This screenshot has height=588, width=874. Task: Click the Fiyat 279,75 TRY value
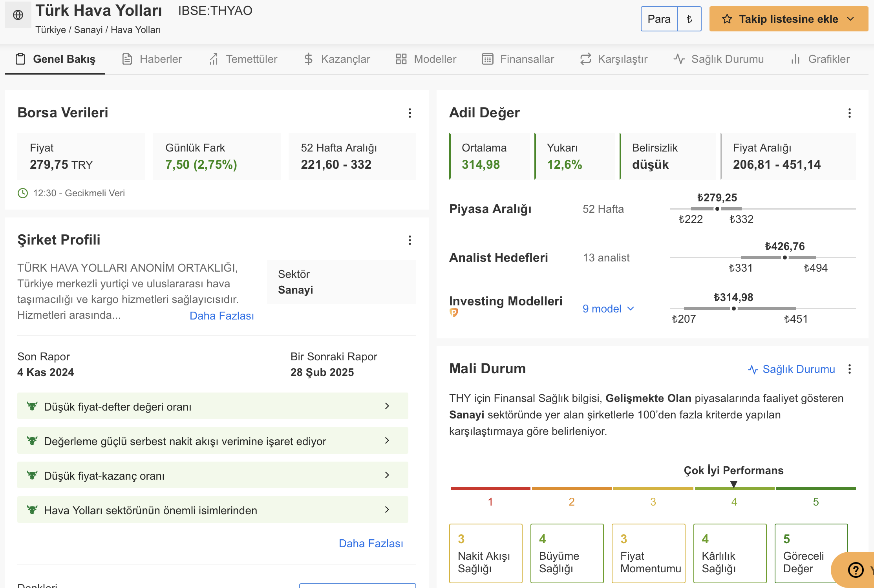click(x=61, y=164)
